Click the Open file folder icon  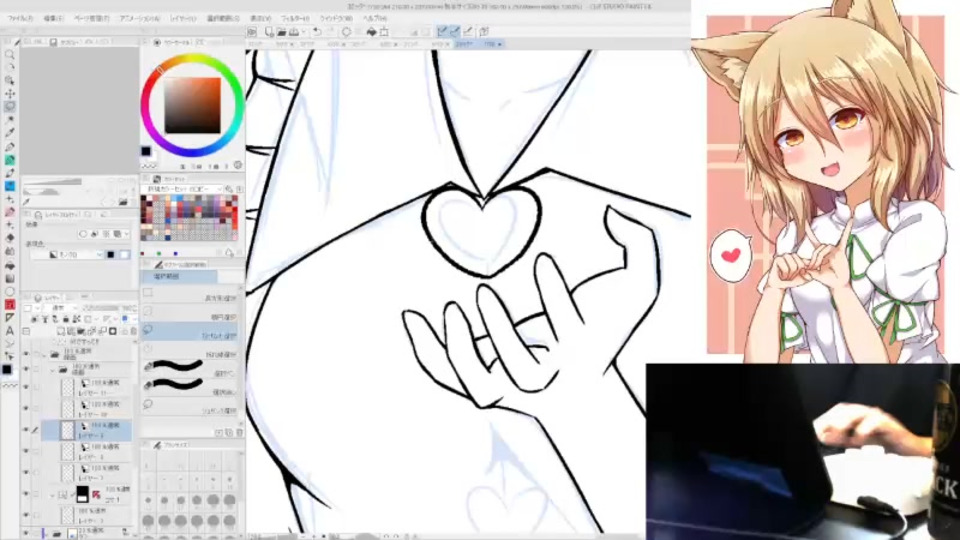pos(282,32)
